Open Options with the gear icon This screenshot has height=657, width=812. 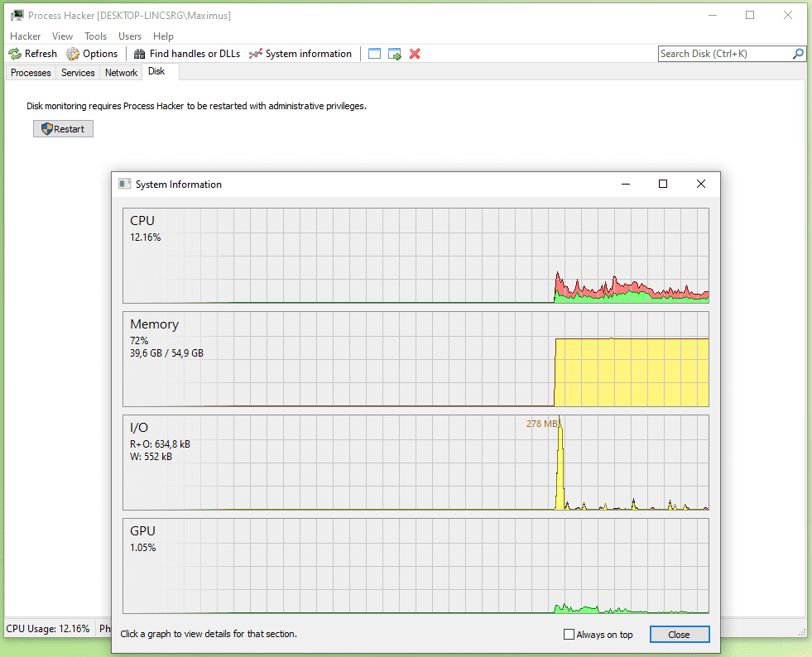(x=73, y=54)
